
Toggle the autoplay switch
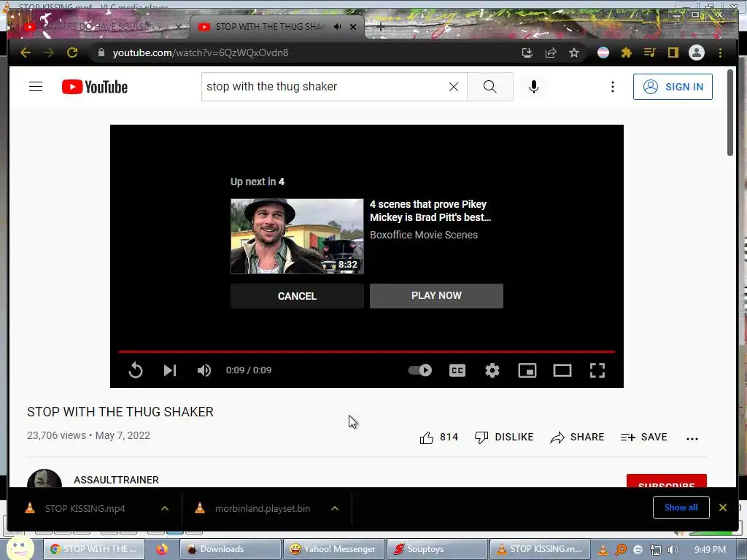(x=419, y=370)
